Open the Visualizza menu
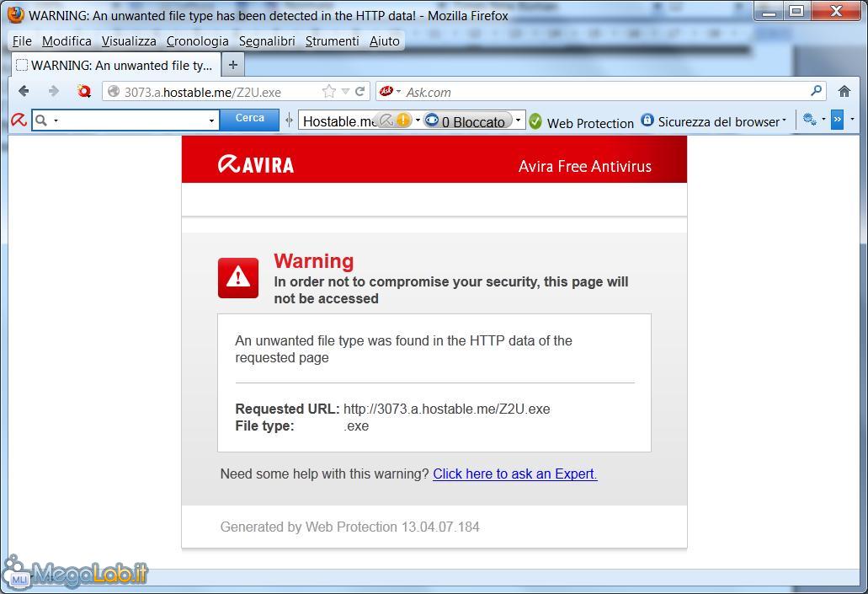Viewport: 868px width, 594px height. [x=129, y=41]
